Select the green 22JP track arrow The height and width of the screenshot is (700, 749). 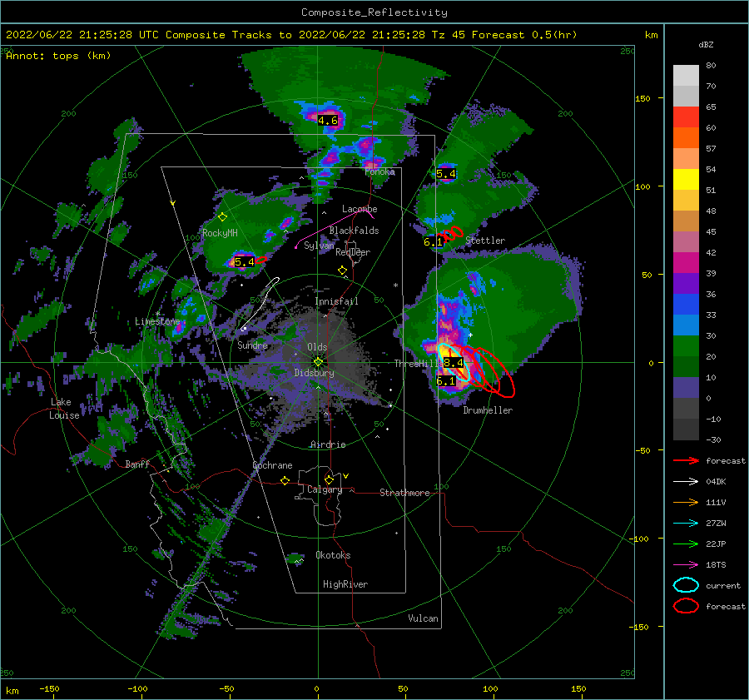pos(686,544)
